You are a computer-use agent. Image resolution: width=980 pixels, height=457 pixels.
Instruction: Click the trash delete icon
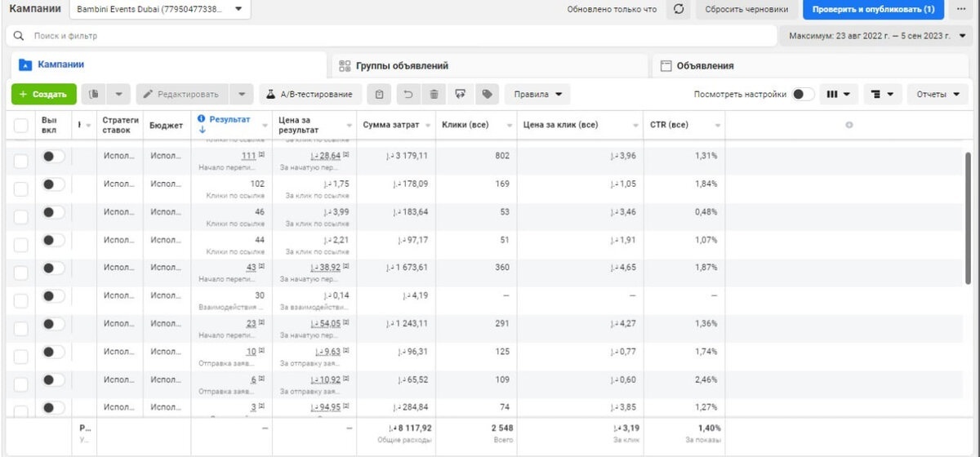(434, 95)
